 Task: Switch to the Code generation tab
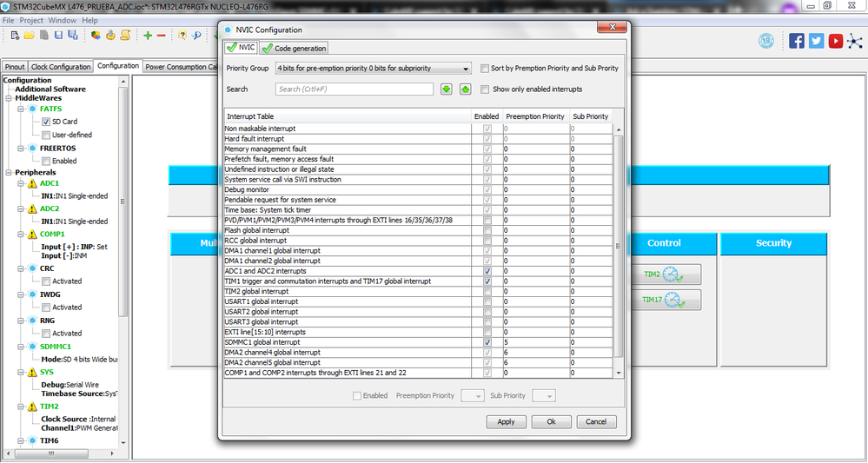pos(294,48)
